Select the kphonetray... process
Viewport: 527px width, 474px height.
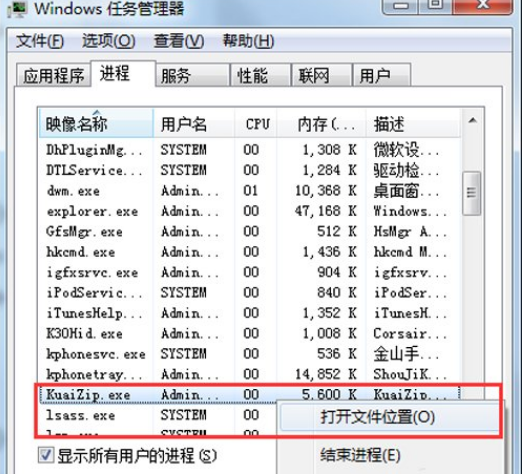pos(249,374)
